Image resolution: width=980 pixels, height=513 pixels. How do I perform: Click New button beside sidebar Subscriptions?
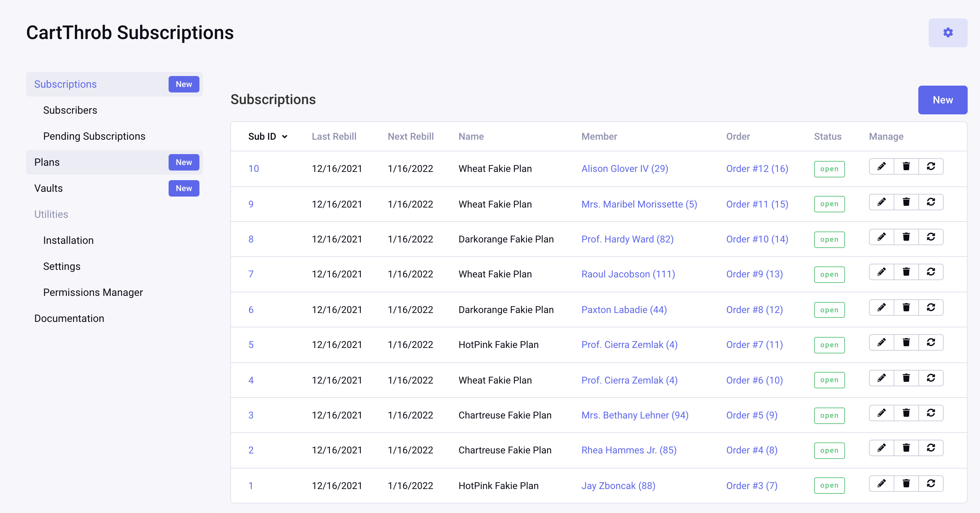point(184,85)
